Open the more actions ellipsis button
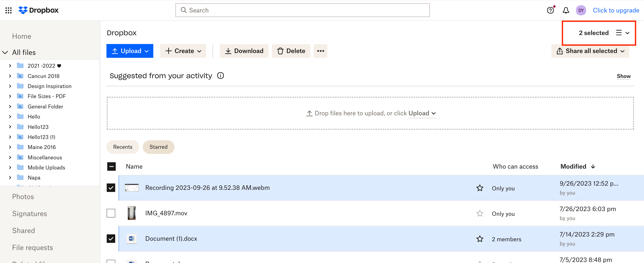 click(x=320, y=51)
